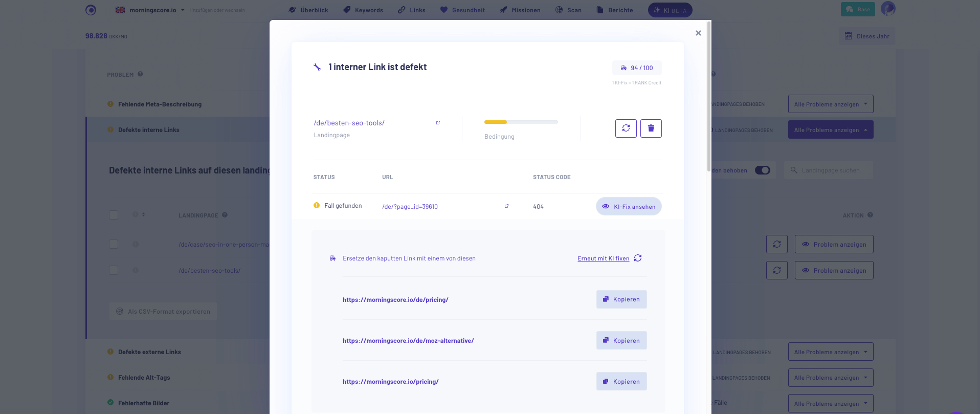This screenshot has height=414, width=980.
Task: Click Als CSV-Format exportieren button
Action: click(x=163, y=311)
